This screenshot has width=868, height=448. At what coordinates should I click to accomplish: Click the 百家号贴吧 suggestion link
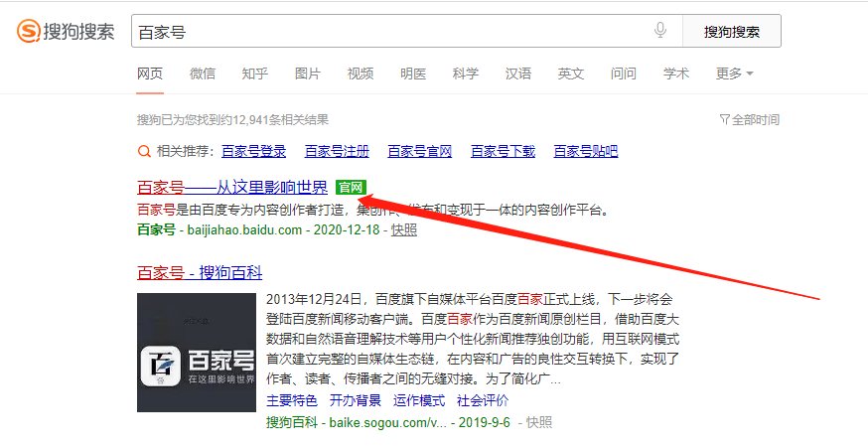[x=586, y=151]
